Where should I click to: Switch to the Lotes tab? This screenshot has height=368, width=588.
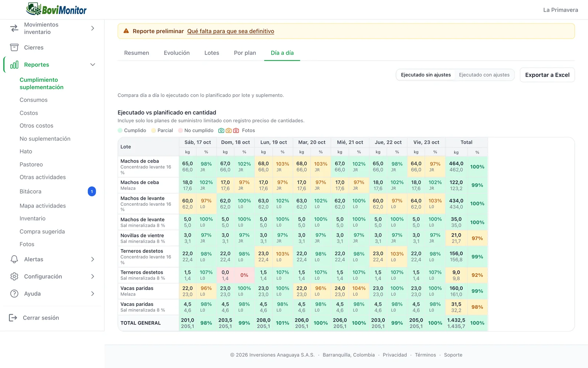[212, 53]
